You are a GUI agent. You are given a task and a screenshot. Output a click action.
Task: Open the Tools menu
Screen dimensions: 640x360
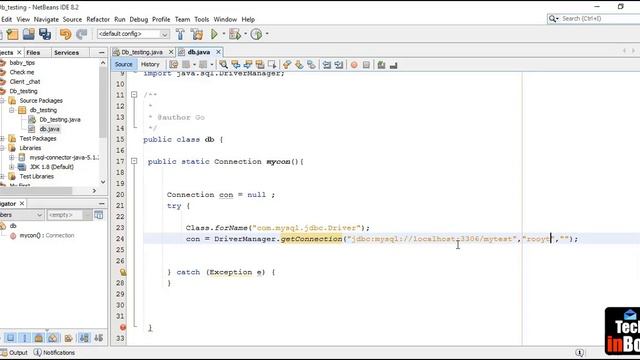coord(202,19)
